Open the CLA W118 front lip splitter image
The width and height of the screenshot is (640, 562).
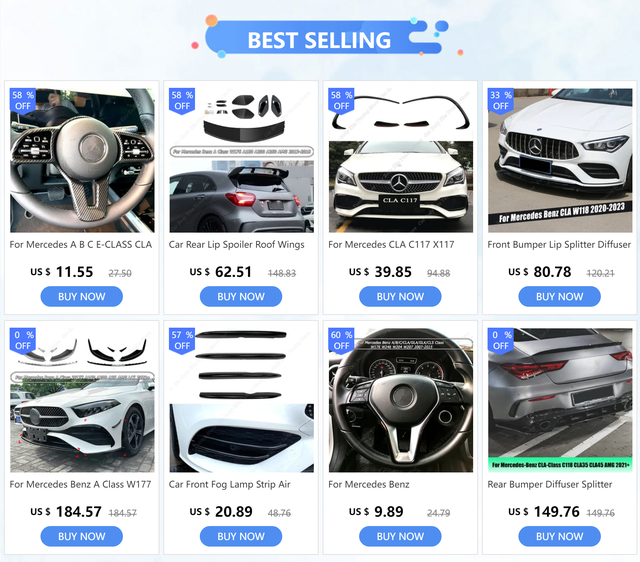click(560, 160)
